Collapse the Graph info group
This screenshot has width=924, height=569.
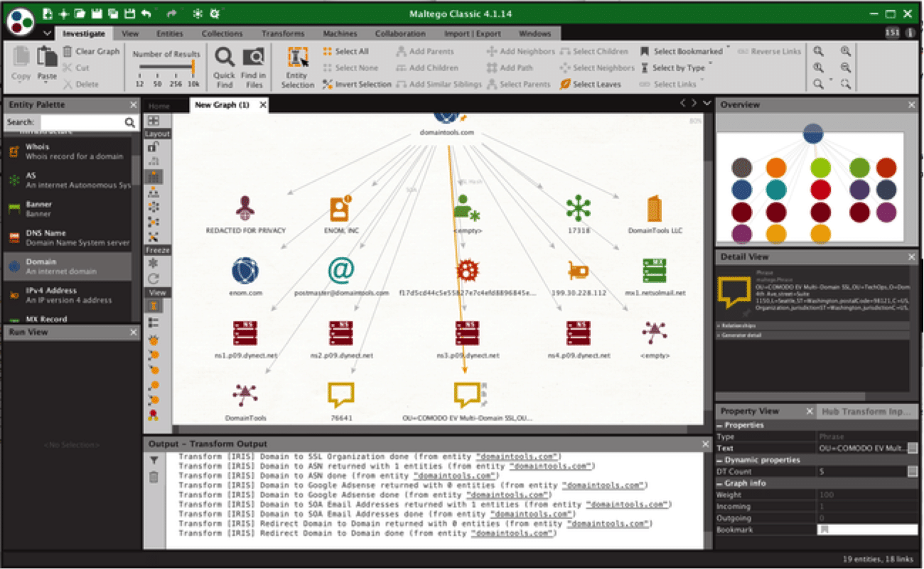click(719, 483)
